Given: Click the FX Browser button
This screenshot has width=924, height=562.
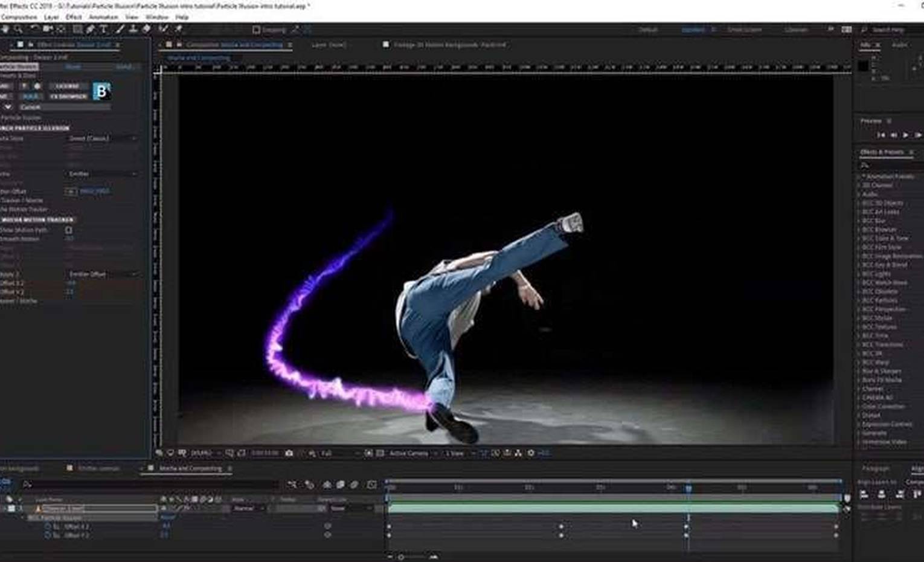Looking at the screenshot, I should coord(68,96).
